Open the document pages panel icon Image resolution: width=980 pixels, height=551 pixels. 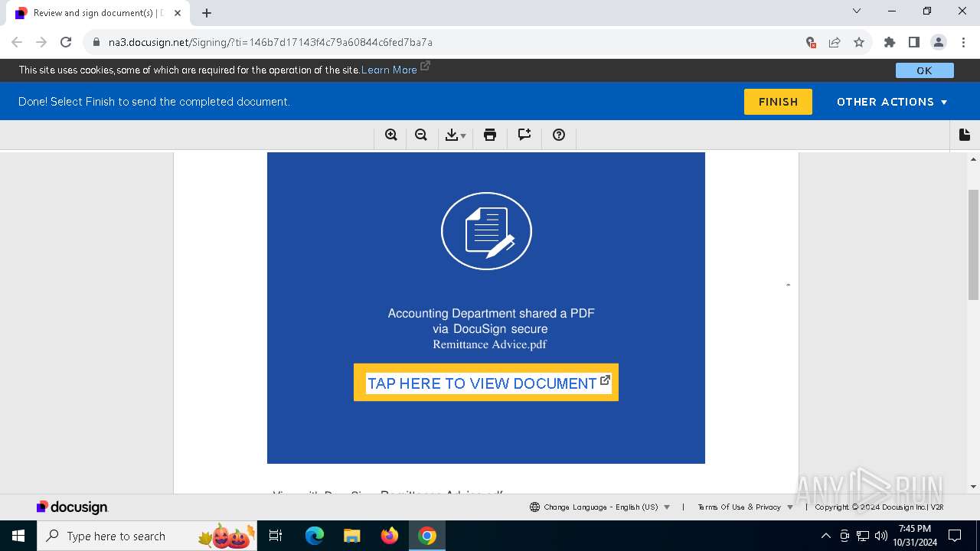point(965,135)
